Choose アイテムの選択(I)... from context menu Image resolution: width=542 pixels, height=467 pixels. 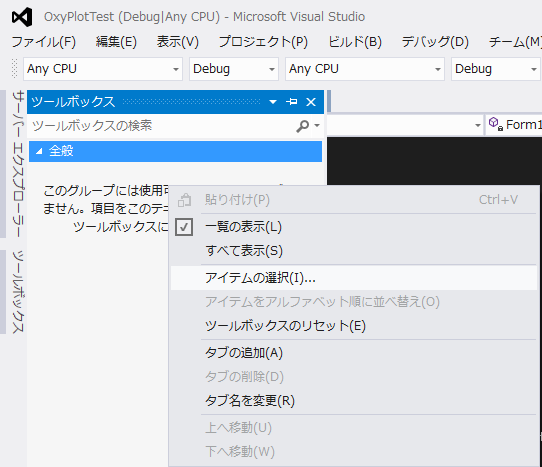[x=353, y=278]
